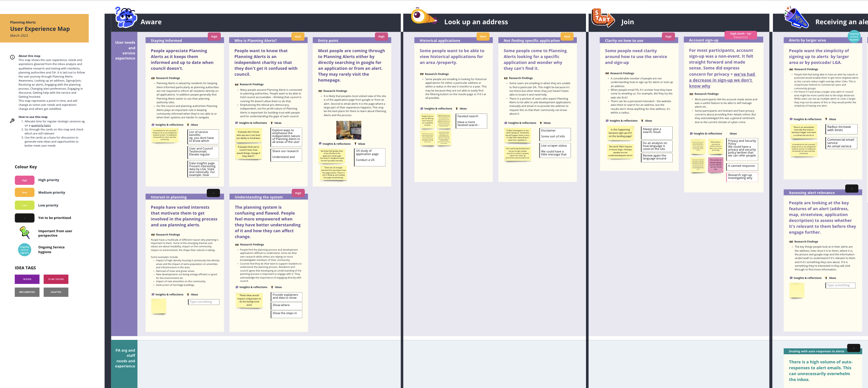
Task: Select the Med tag on Historical applications card
Action: coord(483,36)
